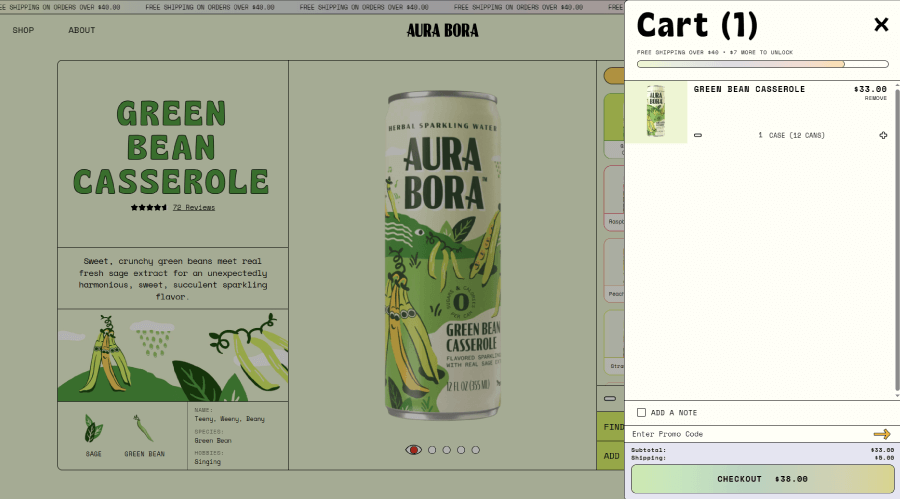Click the cart scrollbar
Image resolution: width=900 pixels, height=499 pixels.
(x=897, y=238)
